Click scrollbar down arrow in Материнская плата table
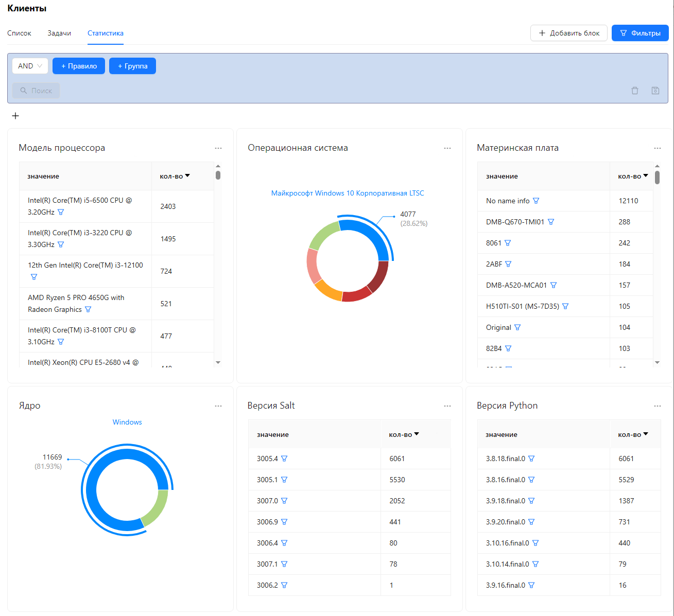 657,363
